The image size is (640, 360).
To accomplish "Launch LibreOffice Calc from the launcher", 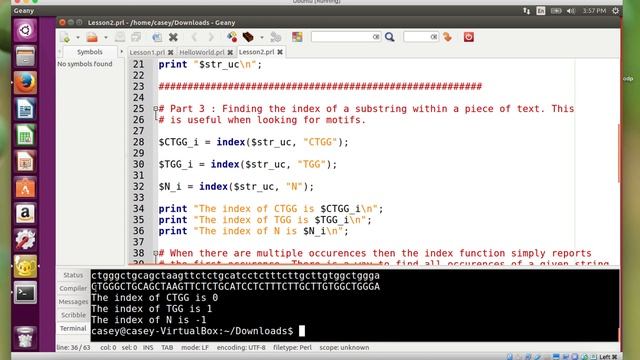I will 25,135.
